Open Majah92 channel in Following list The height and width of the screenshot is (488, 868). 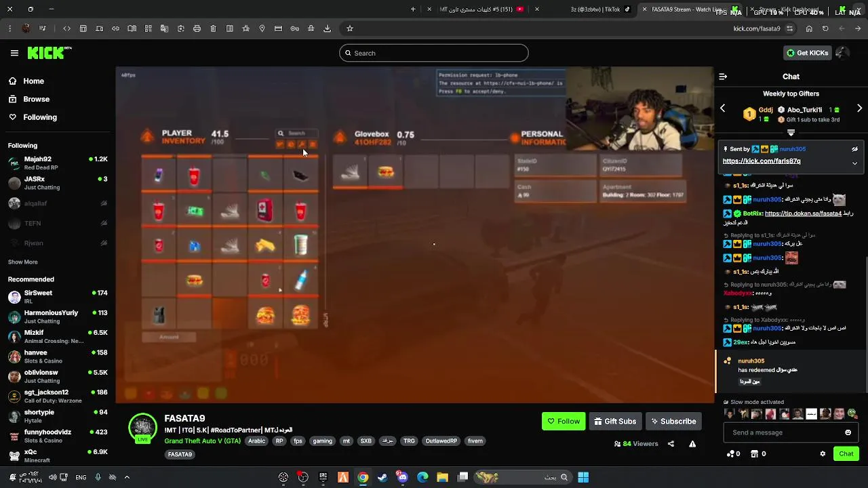pyautogui.click(x=57, y=163)
